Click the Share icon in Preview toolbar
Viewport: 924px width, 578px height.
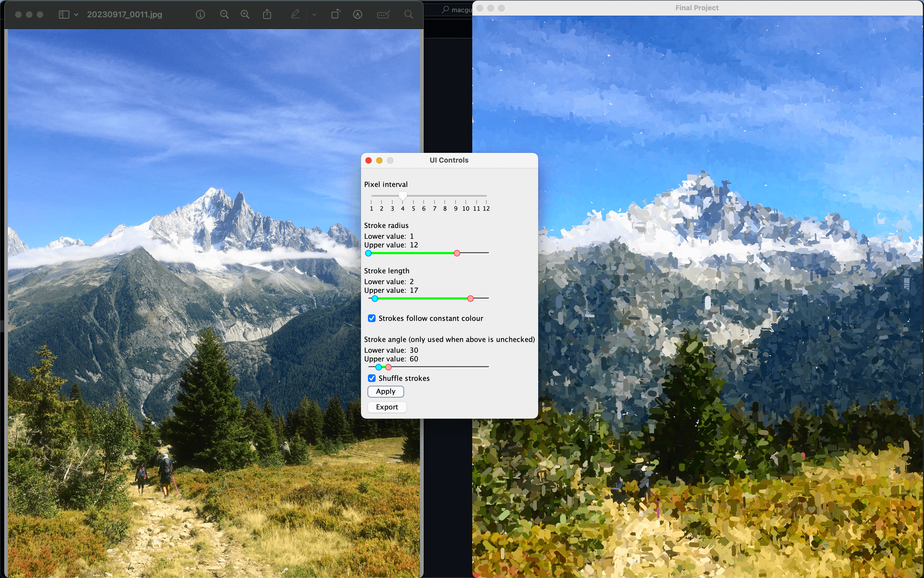tap(267, 15)
